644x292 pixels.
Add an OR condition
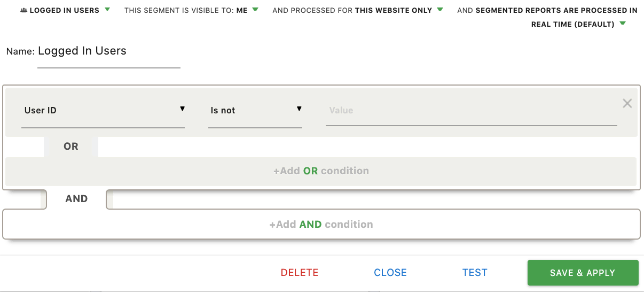321,171
